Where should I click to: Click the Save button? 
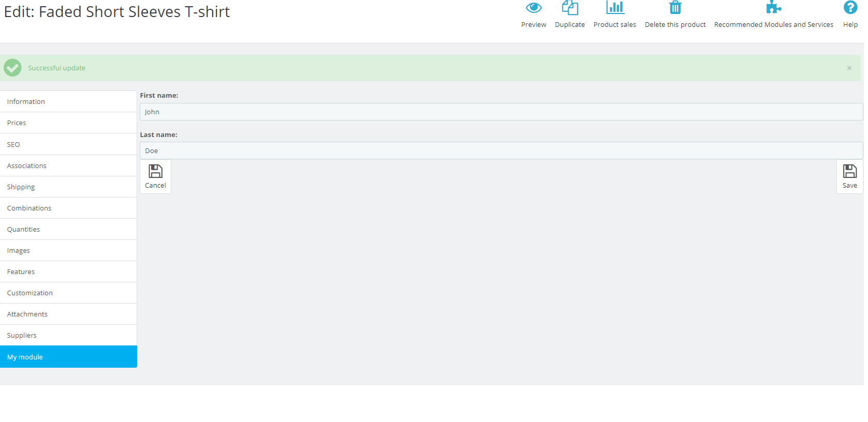coord(849,177)
